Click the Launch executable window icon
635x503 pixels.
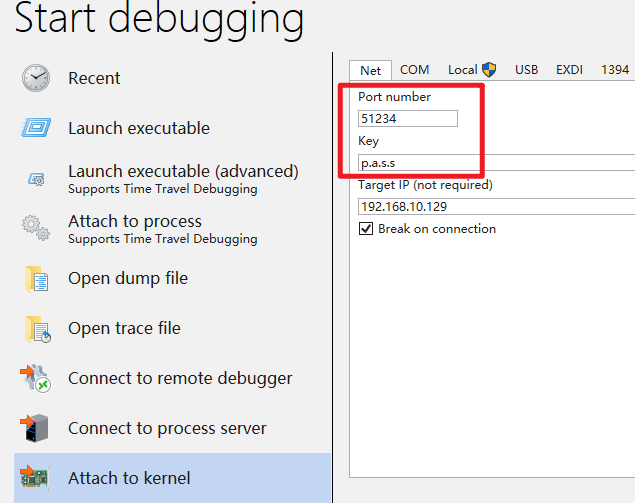(x=36, y=128)
